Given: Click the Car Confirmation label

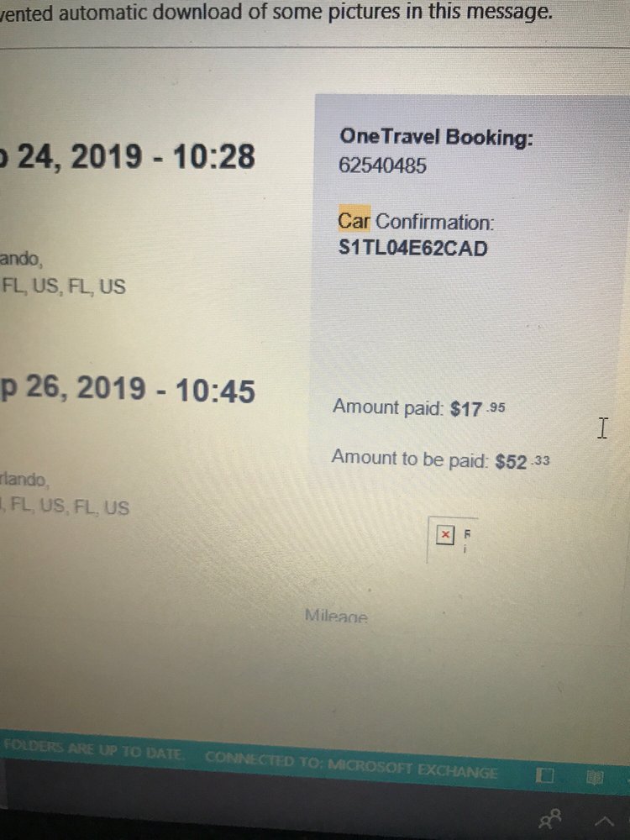Looking at the screenshot, I should click(417, 222).
